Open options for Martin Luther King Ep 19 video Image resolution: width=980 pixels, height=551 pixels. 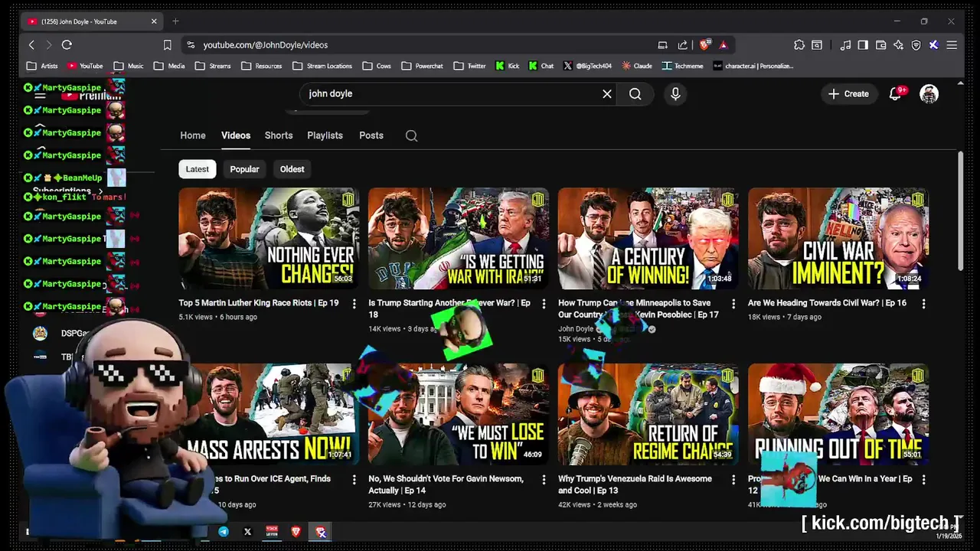pyautogui.click(x=354, y=304)
